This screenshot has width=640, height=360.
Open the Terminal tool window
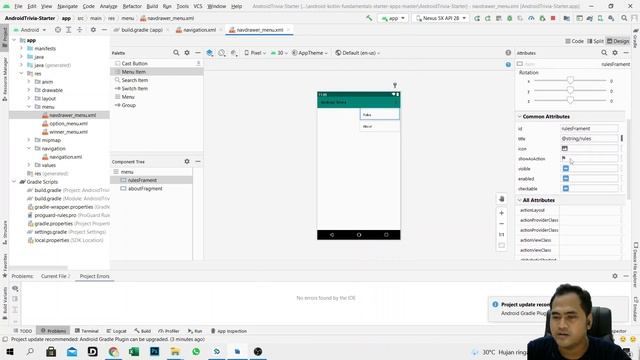click(87, 331)
